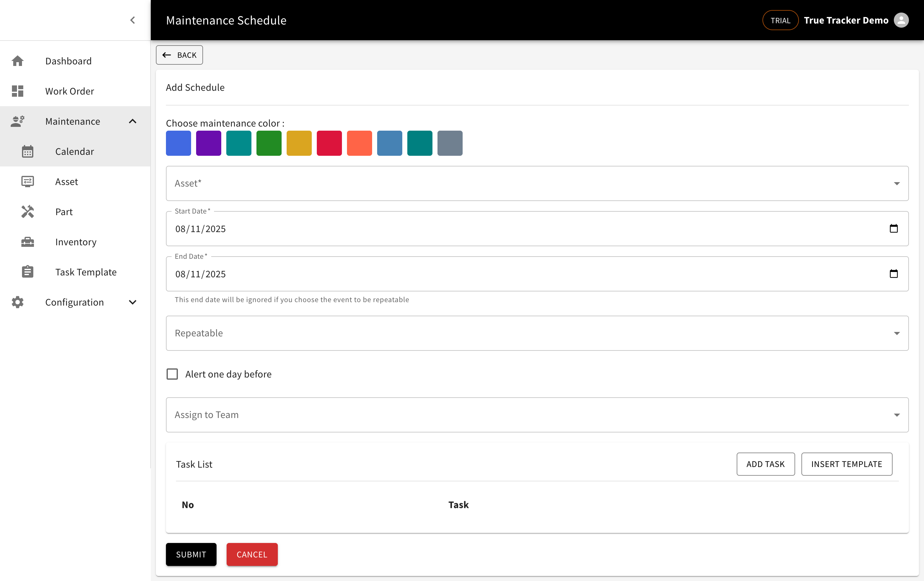Click the ADD TASK button
Screen dimensions: 924x581
766,464
